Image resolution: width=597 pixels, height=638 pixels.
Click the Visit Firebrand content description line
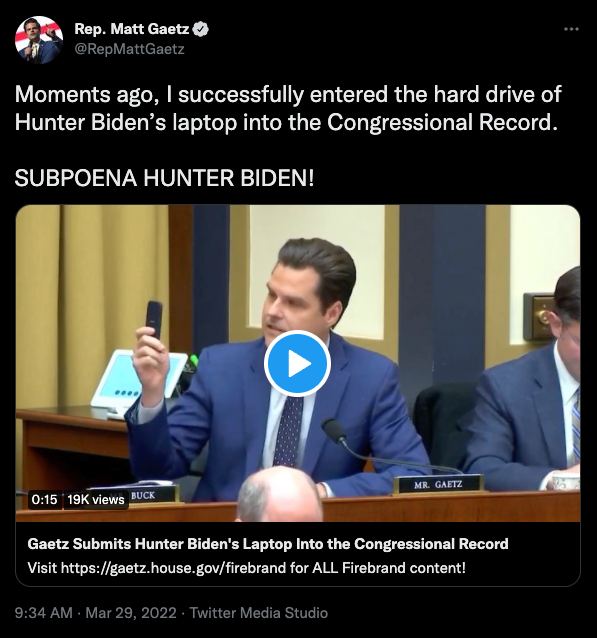(x=247, y=567)
